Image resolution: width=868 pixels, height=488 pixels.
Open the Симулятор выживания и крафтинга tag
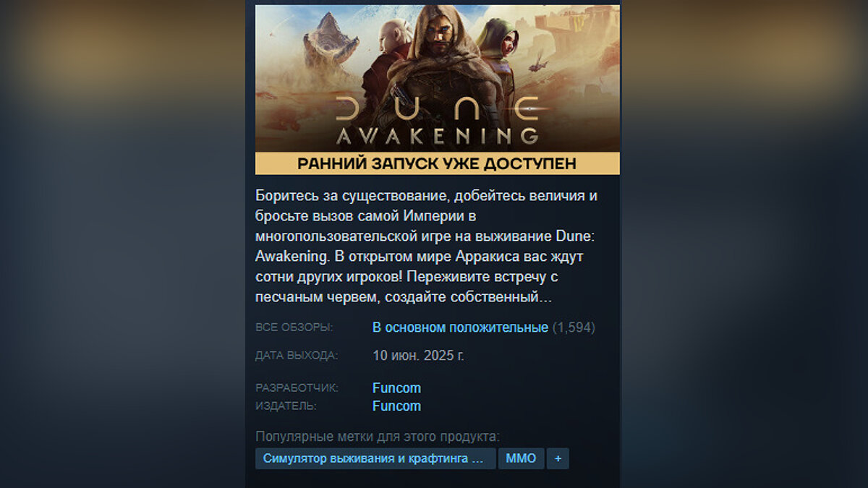[375, 458]
